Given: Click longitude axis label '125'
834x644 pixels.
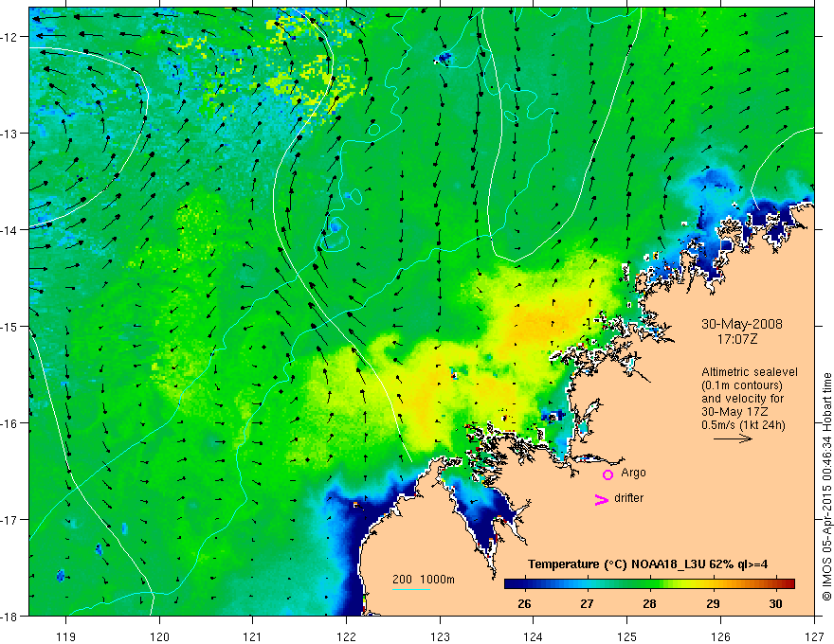Looking at the screenshot, I should pyautogui.click(x=627, y=636).
